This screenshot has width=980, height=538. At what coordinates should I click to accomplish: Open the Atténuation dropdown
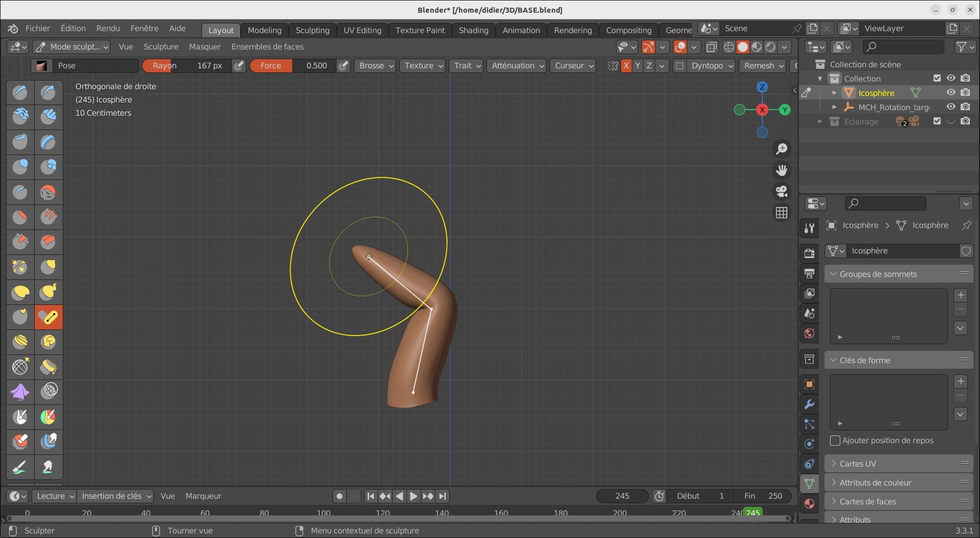coord(517,66)
